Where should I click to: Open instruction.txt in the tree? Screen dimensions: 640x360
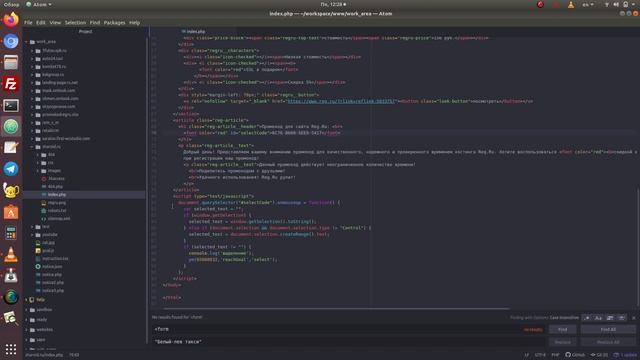pos(55,258)
